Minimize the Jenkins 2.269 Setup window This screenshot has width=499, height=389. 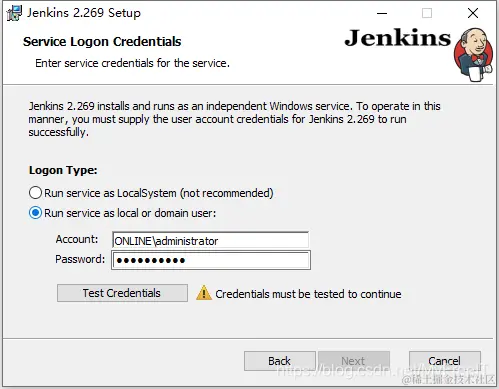(382, 13)
